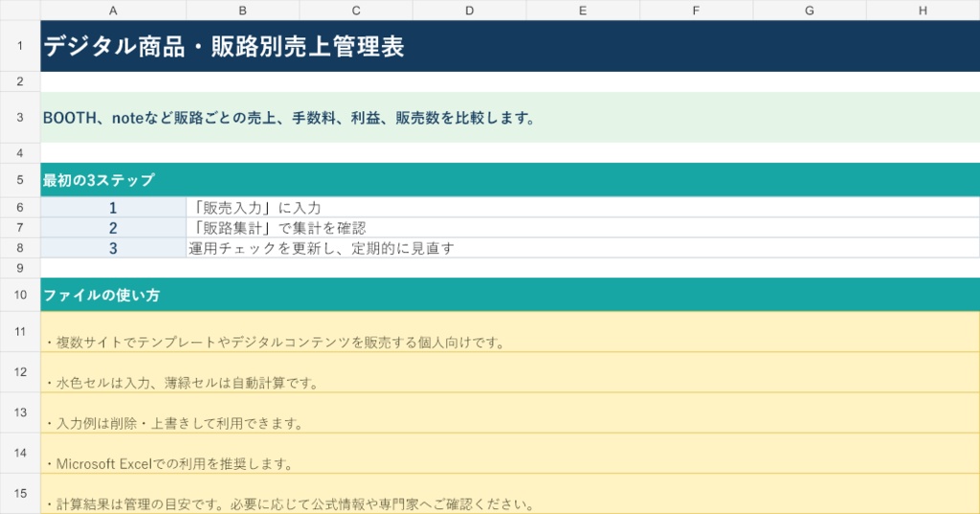Click the note starting with 計算結果は管理の目安です
The height and width of the screenshot is (514, 980).
click(x=510, y=494)
